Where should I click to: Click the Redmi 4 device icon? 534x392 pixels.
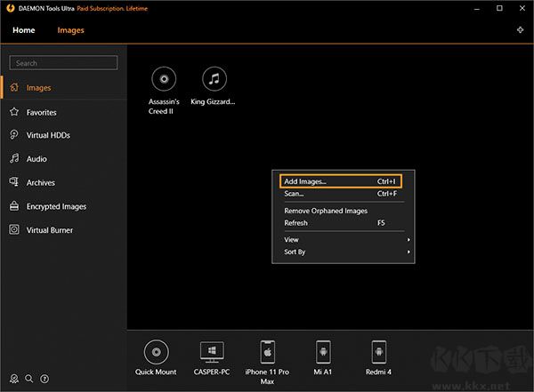378,352
